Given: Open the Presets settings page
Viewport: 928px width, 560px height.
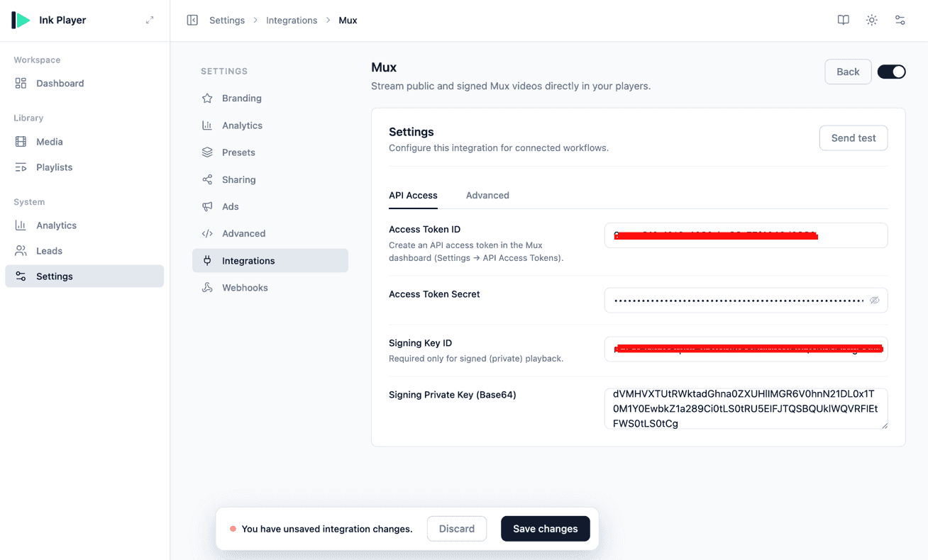Looking at the screenshot, I should tap(270, 152).
